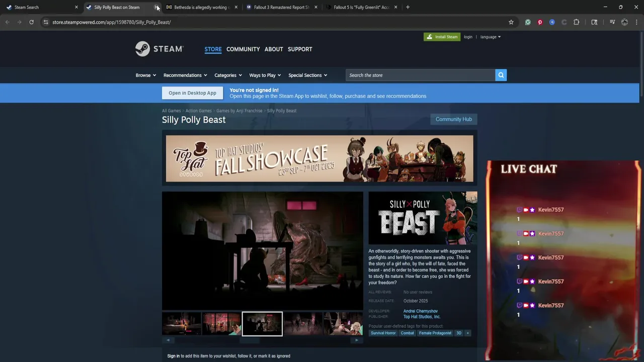Click the grey C extension icon
The width and height of the screenshot is (644, 362).
(x=564, y=22)
